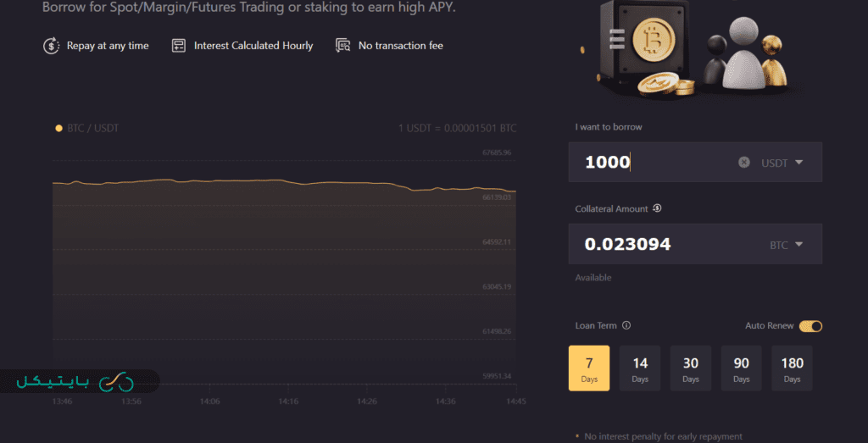
Task: Toggle the Auto Renew switch
Action: (810, 326)
